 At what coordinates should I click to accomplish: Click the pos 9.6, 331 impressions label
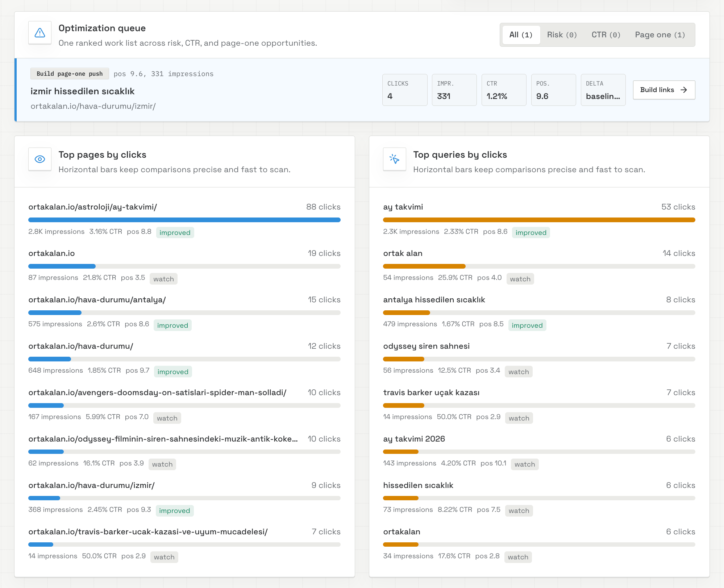[164, 74]
